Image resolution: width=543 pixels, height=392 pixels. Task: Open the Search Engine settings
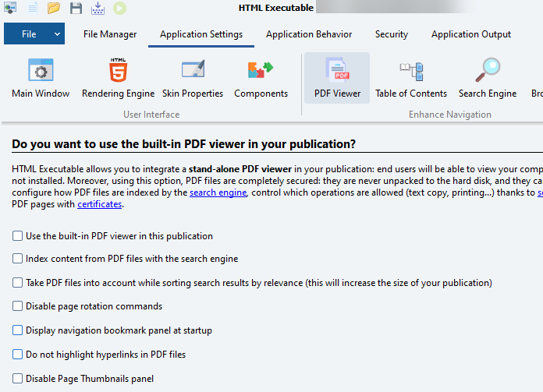pyautogui.click(x=487, y=79)
